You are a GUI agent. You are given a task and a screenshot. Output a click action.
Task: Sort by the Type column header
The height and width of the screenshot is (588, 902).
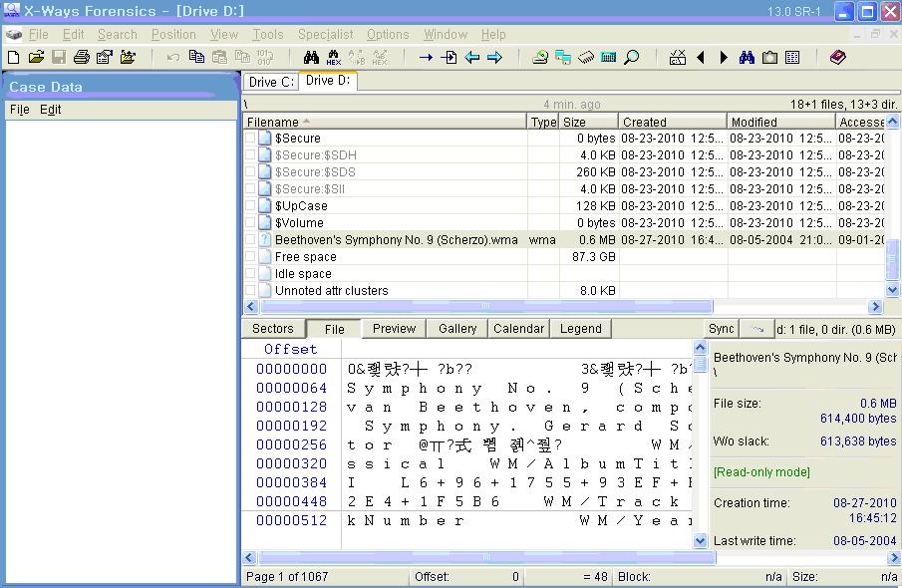tap(543, 122)
